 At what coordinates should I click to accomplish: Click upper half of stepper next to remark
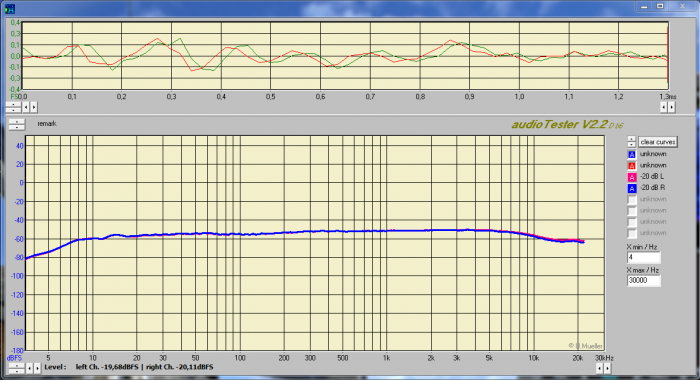pyautogui.click(x=17, y=122)
